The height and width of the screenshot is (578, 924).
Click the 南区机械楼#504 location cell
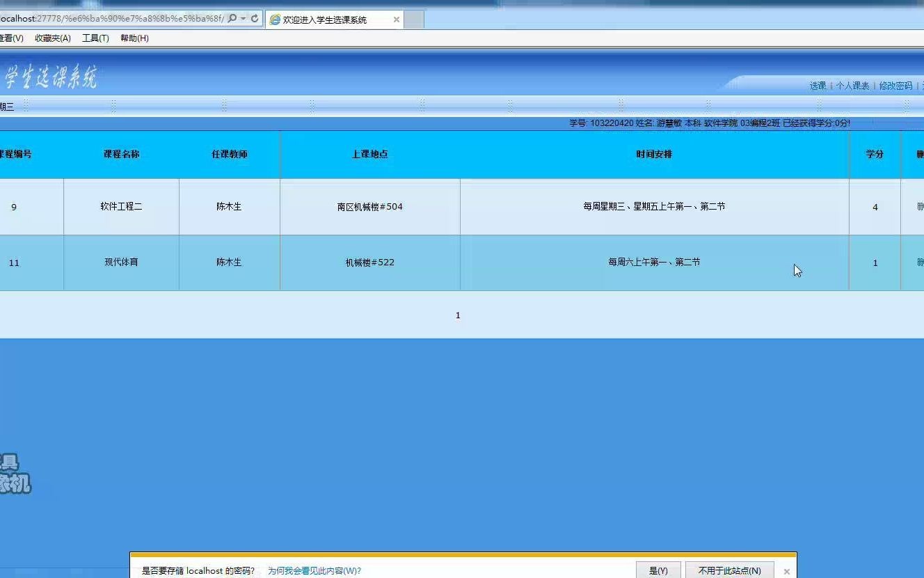tap(370, 207)
